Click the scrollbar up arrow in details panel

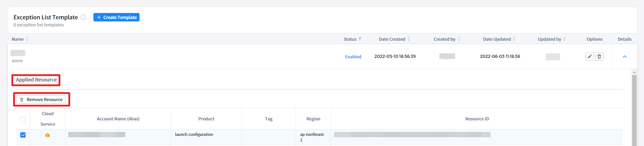634,73
